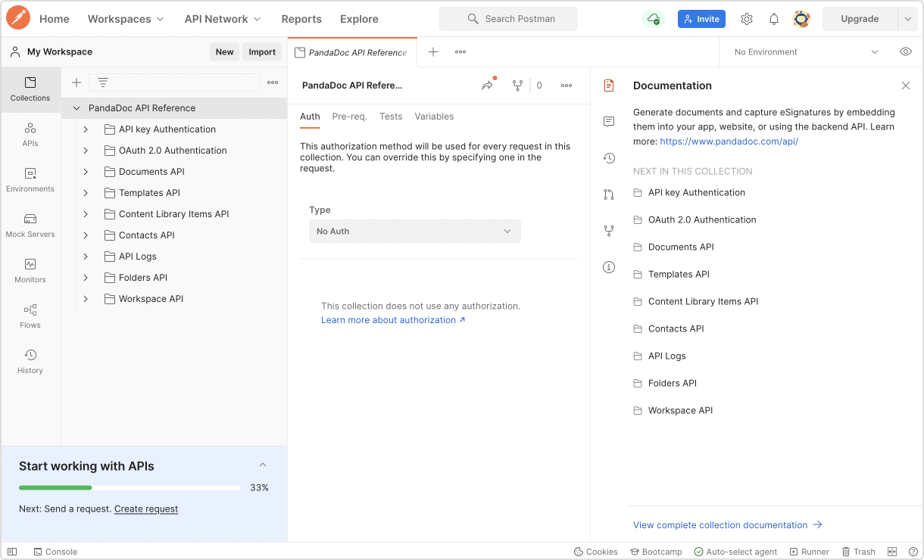Open the Collection info icon in right sidebar
The image size is (924, 560).
pos(609,267)
